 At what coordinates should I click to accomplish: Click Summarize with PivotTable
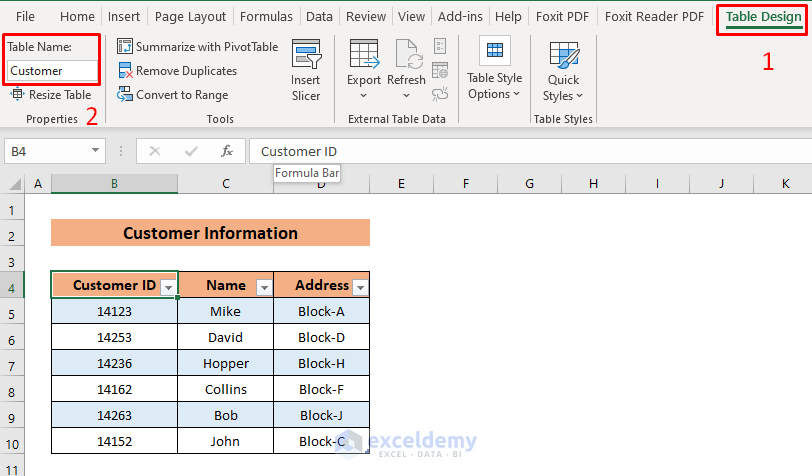point(197,47)
